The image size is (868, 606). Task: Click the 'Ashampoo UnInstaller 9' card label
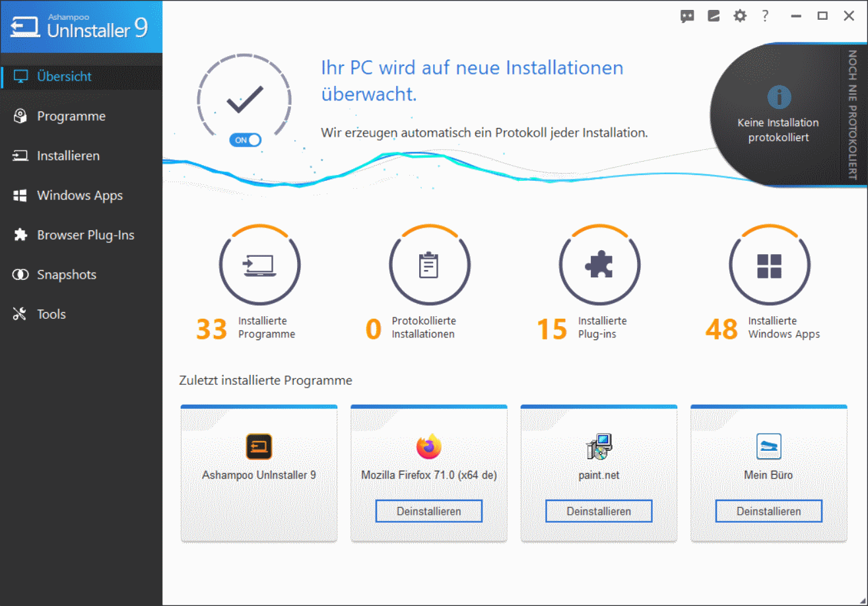(x=259, y=475)
